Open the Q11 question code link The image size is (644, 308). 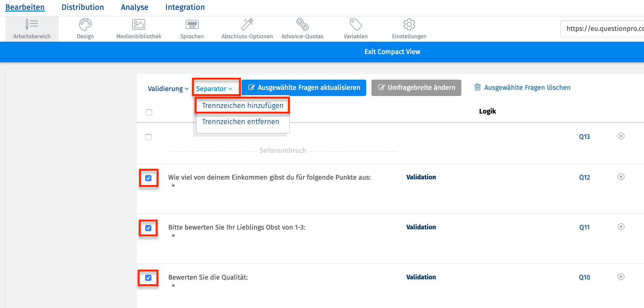pos(584,227)
